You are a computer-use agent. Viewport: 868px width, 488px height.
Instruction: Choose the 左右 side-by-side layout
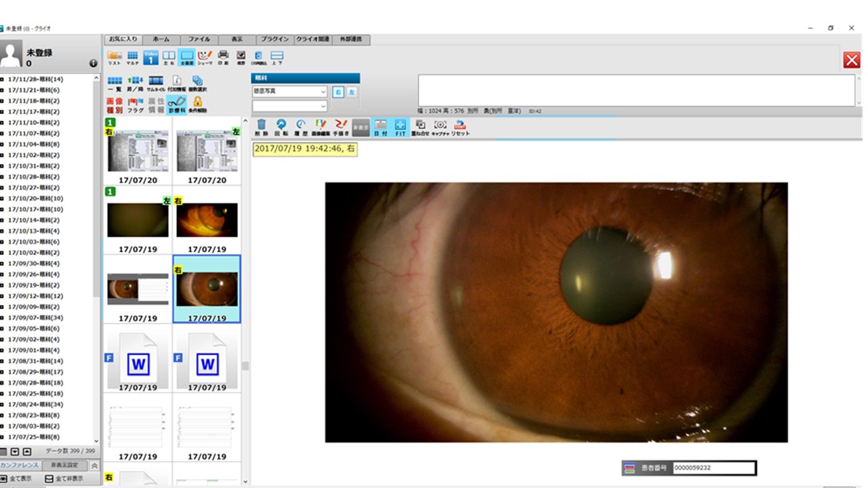click(169, 58)
